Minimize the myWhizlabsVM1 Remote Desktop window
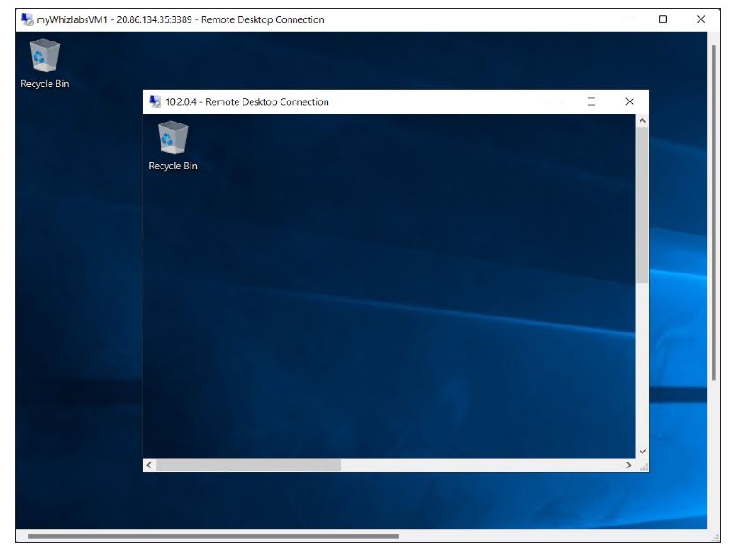Viewport: 749px width, 560px height. tap(625, 19)
